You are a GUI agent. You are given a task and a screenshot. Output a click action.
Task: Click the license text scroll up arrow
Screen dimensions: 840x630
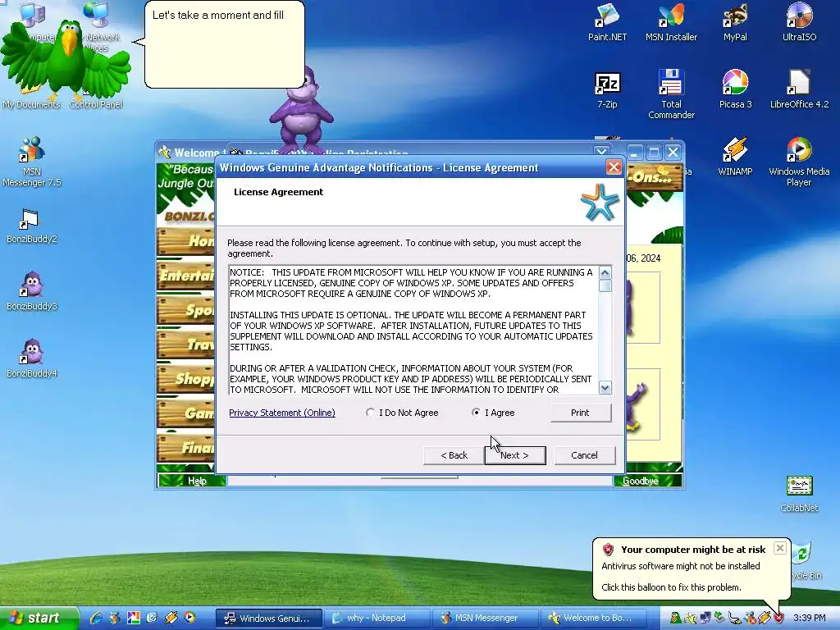click(x=605, y=272)
